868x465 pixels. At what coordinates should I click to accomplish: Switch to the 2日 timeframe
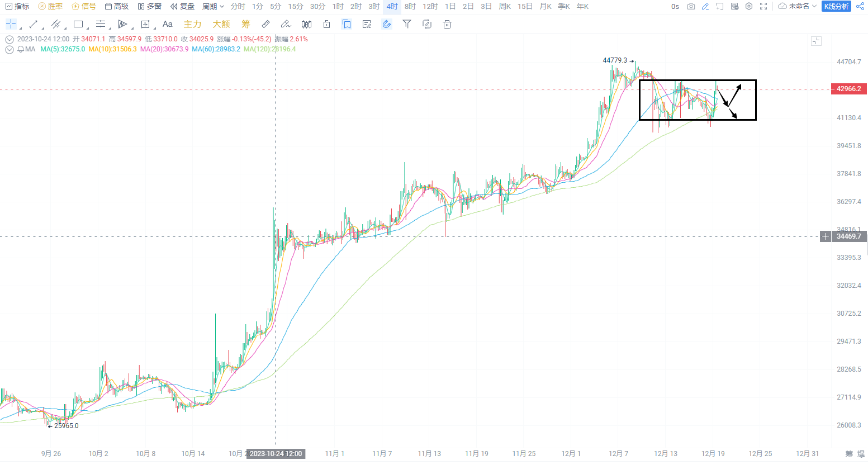click(x=468, y=6)
